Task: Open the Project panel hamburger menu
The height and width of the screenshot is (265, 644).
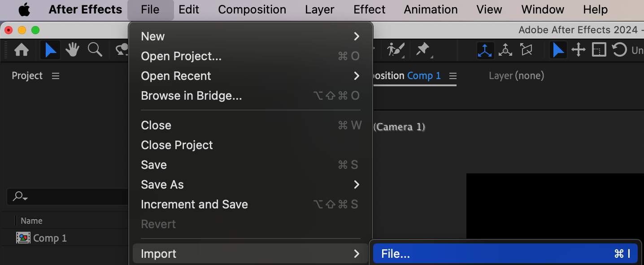Action: (x=56, y=76)
